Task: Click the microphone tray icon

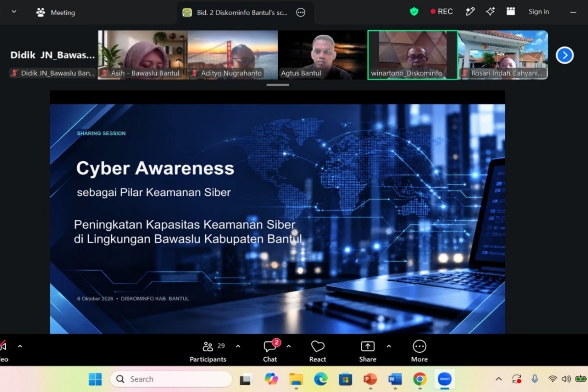Action: click(x=535, y=379)
